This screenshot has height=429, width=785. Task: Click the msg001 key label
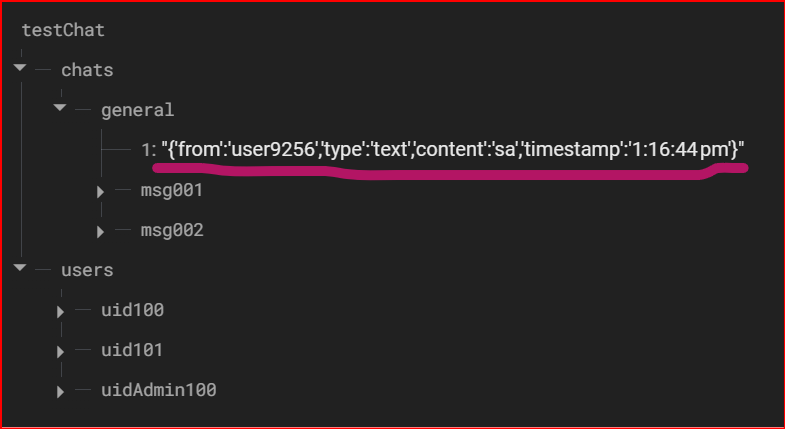pos(172,190)
